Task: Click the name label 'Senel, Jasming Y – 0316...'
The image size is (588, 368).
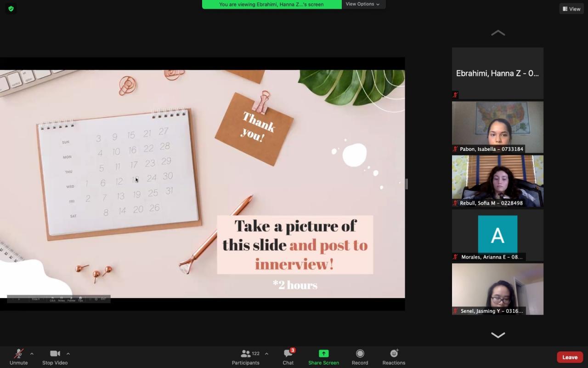Action: (x=492, y=311)
